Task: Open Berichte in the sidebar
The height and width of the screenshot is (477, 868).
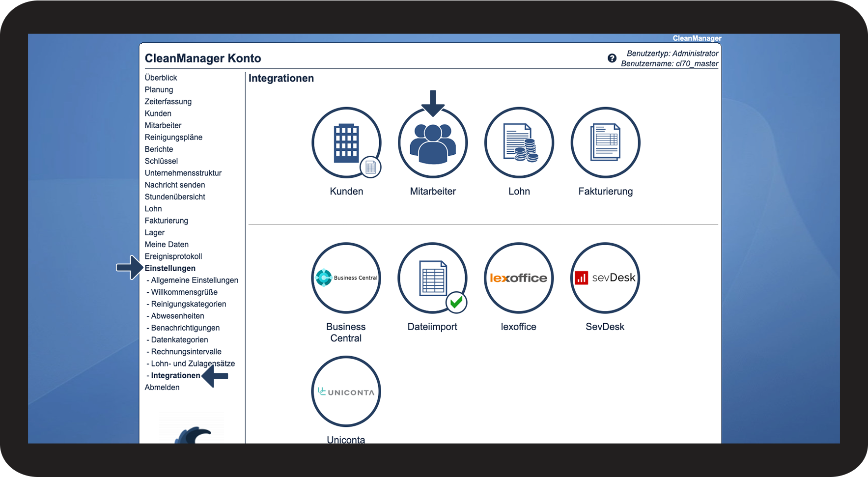Action: pos(159,149)
